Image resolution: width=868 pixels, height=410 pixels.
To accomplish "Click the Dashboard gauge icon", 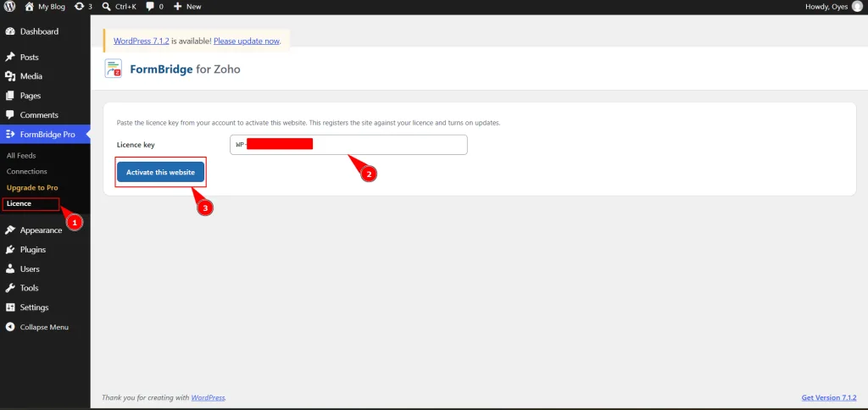I will [x=10, y=31].
